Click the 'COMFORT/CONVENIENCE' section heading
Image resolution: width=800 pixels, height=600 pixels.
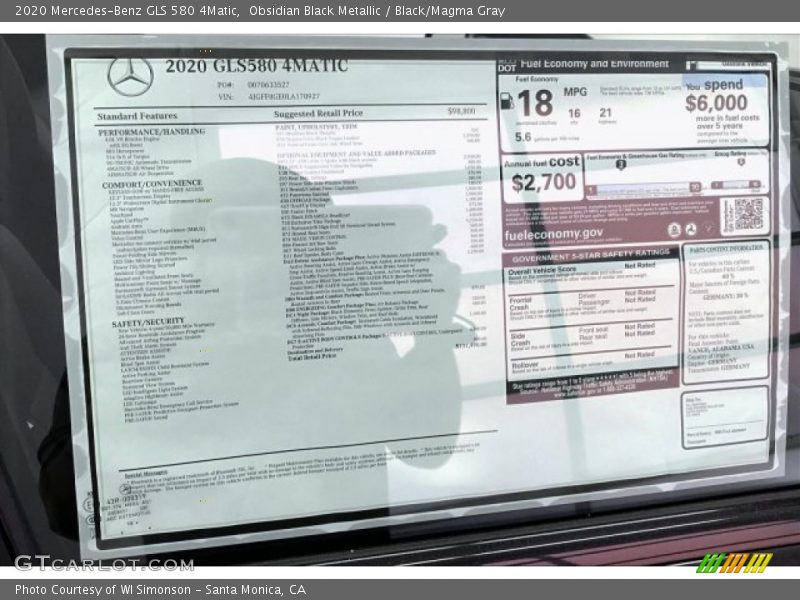[x=152, y=184]
